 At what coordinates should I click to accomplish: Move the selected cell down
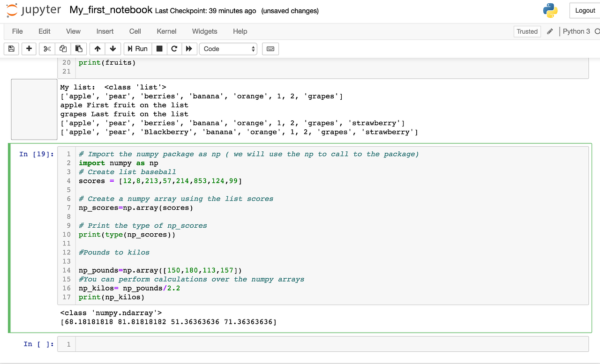[112, 49]
